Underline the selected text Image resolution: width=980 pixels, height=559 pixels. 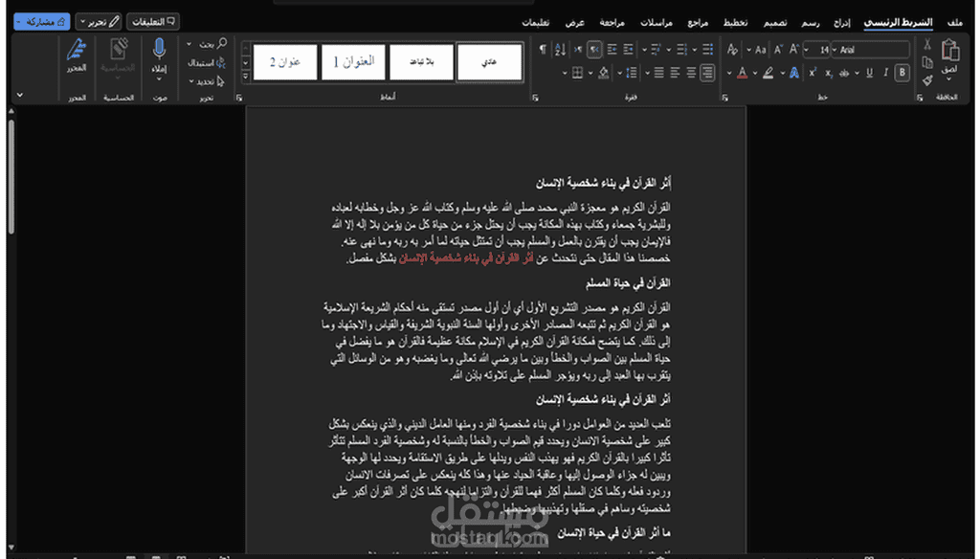point(869,73)
